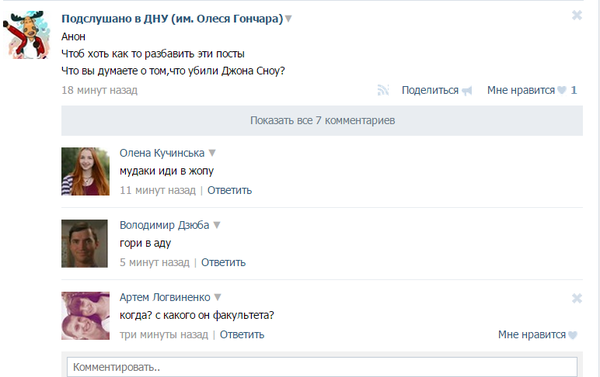Expand the arrow next to Артем Логвиненко
600x377 pixels.
click(218, 297)
